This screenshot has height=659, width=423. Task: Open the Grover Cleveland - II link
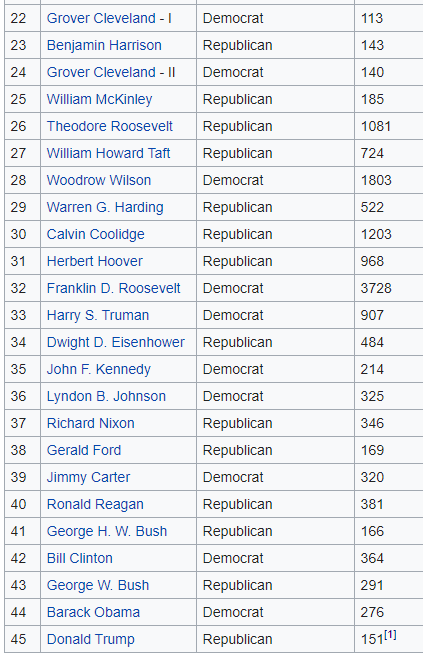tap(111, 72)
